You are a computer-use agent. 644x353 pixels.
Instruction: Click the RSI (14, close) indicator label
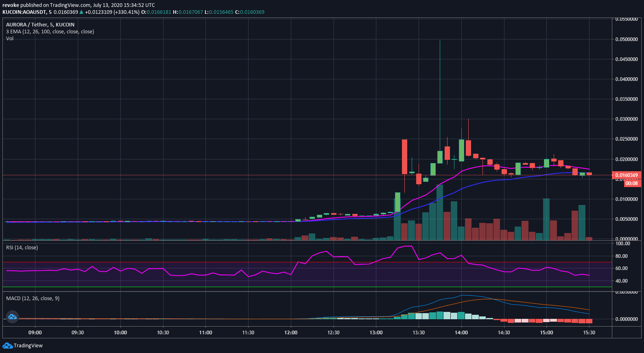(22, 248)
